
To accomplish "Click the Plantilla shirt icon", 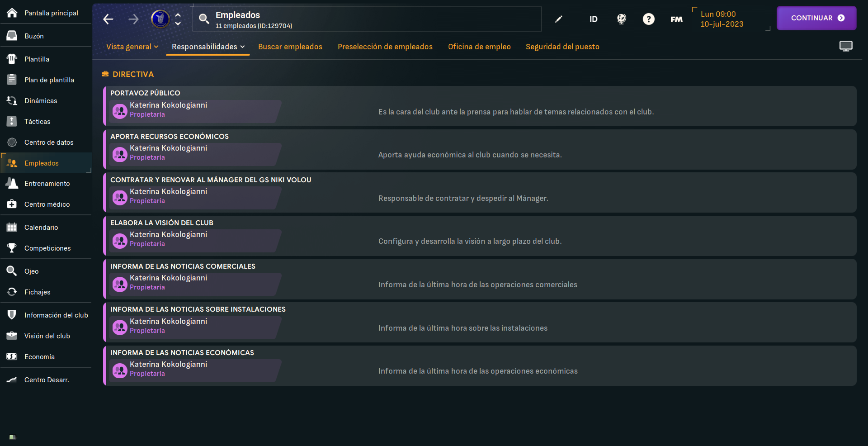I will [x=12, y=59].
